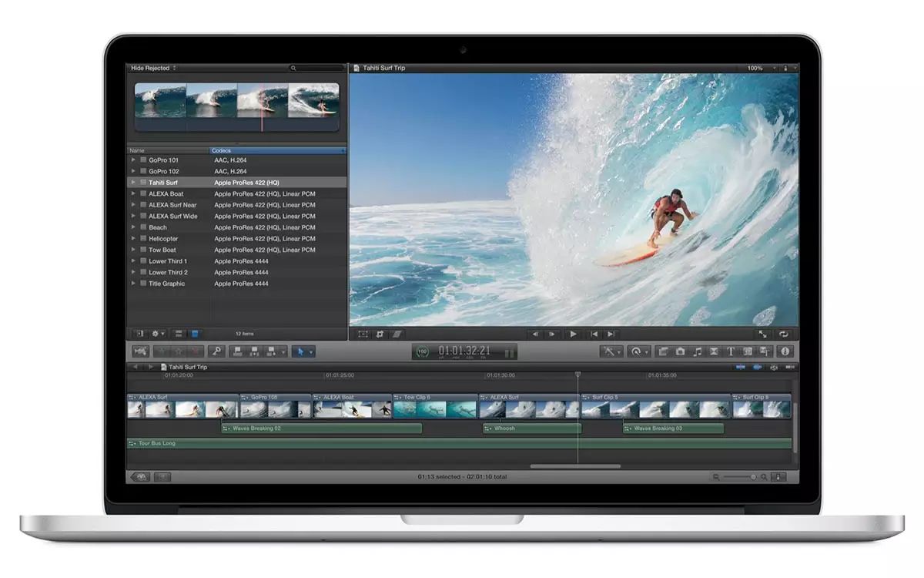The image size is (924, 578).
Task: Open the Effects browser icon
Action: (x=663, y=351)
